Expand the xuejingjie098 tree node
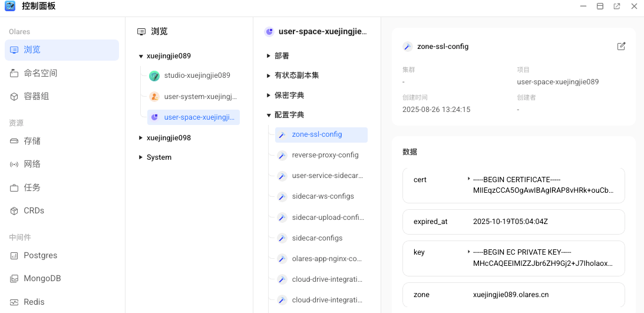The height and width of the screenshot is (313, 644). 141,138
